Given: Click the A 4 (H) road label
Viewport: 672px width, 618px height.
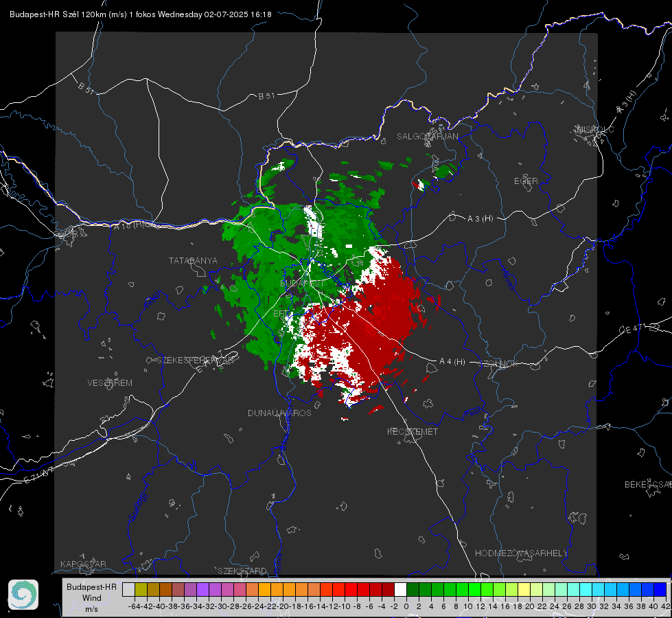Looking at the screenshot, I should click(x=452, y=362).
